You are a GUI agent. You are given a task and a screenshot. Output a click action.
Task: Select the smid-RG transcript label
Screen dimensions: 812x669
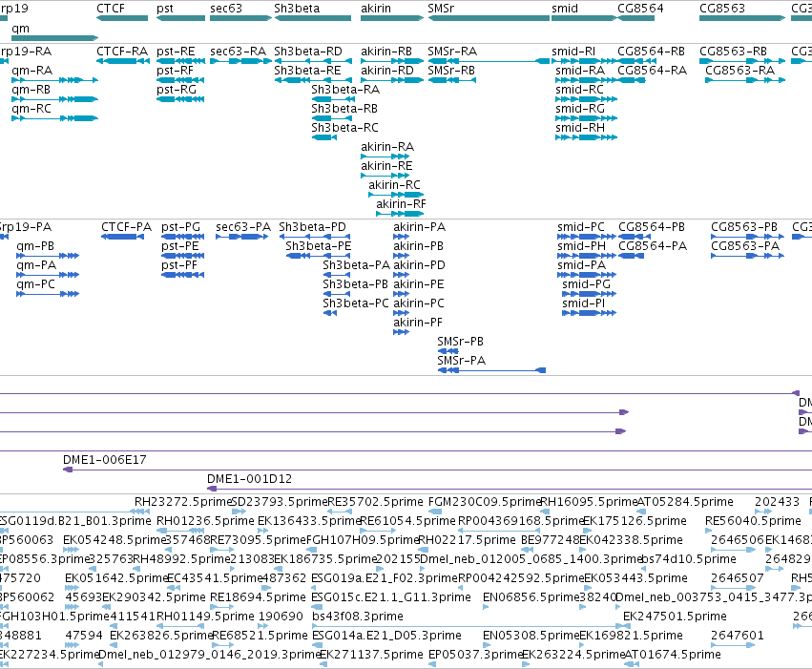coord(580,109)
